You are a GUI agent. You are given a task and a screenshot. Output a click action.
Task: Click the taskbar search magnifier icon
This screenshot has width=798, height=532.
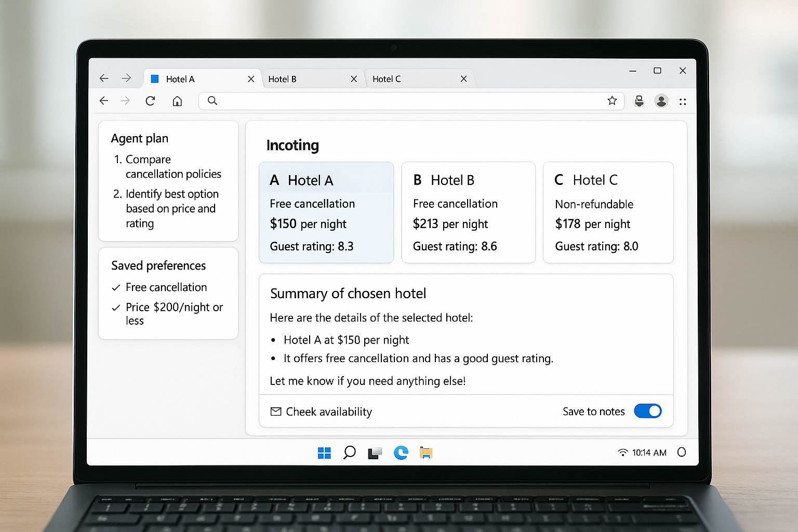[x=350, y=453]
